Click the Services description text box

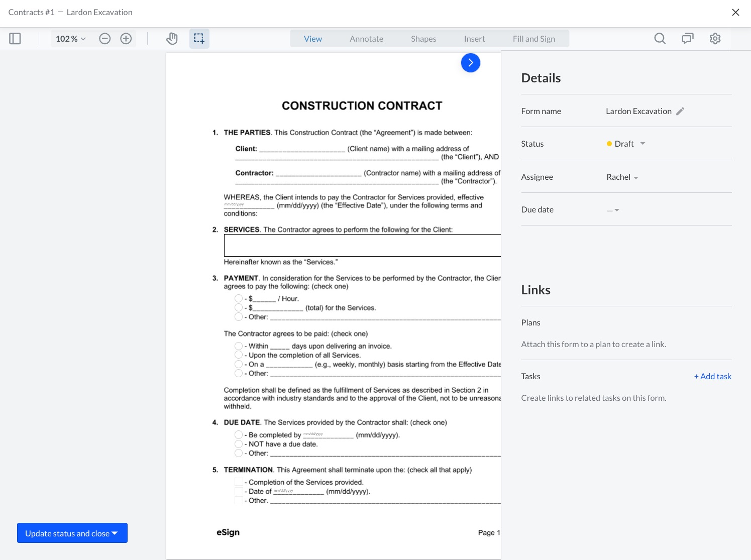click(x=362, y=246)
